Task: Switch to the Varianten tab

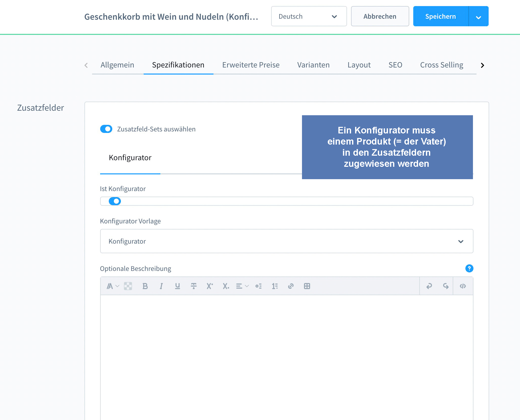Action: tap(313, 65)
